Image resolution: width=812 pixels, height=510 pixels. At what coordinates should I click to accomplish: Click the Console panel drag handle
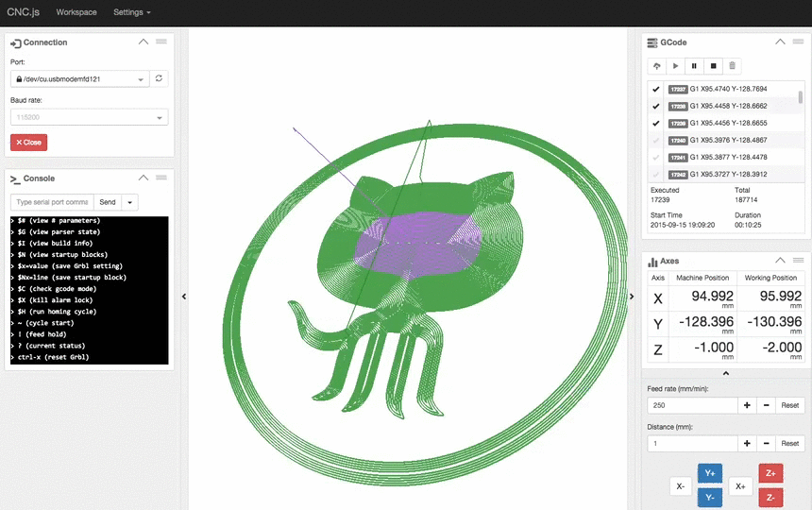pyautogui.click(x=161, y=178)
